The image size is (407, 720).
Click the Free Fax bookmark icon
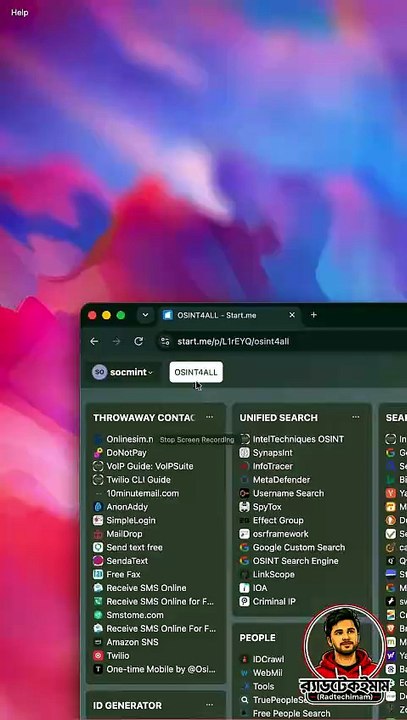tap(98, 574)
